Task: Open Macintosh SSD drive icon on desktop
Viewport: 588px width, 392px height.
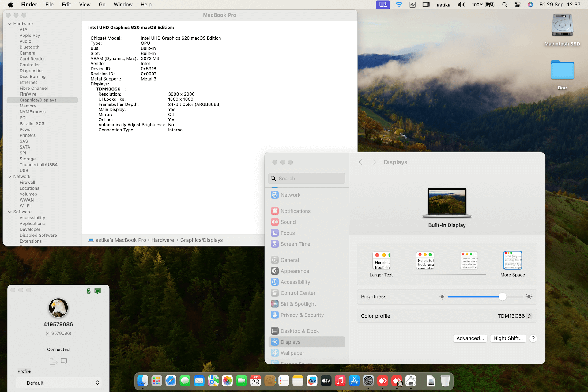Action: point(562,25)
